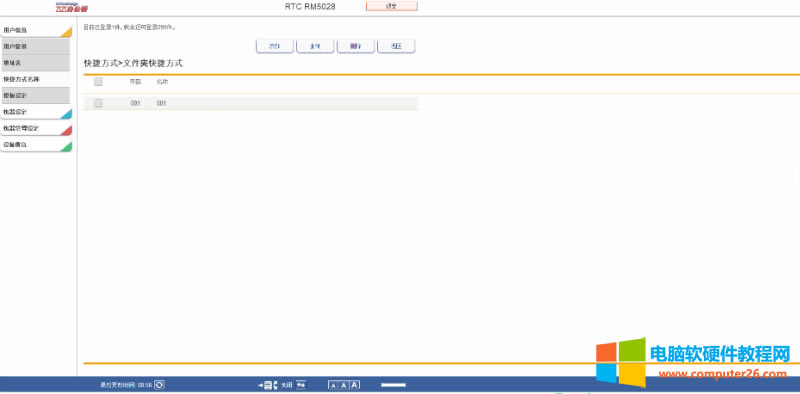
Task: Click the refresh icon beside last update time
Action: pos(159,385)
